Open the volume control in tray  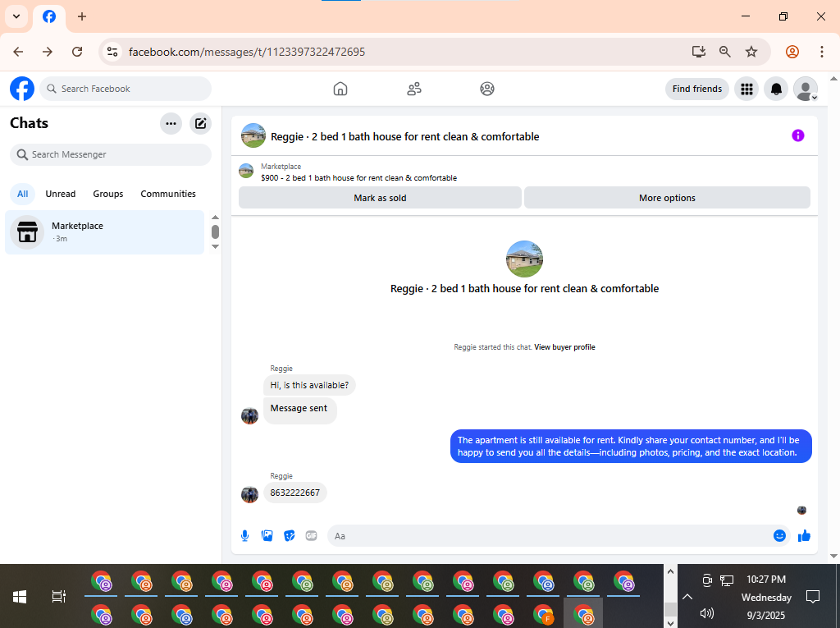[707, 613]
